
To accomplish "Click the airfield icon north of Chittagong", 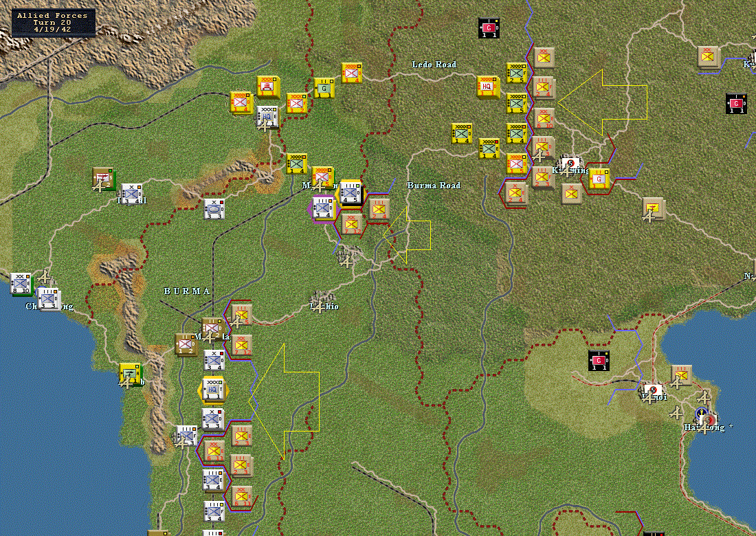I will pos(45,277).
